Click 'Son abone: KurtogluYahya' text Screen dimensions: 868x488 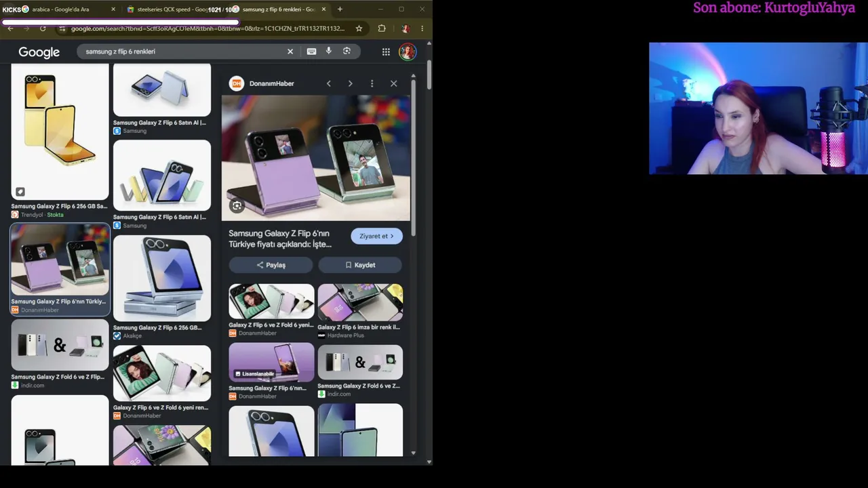(x=774, y=8)
